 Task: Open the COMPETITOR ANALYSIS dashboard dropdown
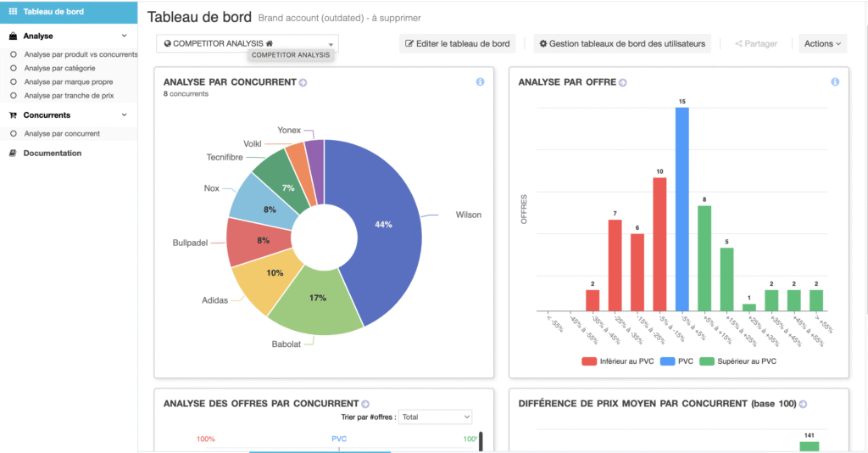click(x=248, y=43)
